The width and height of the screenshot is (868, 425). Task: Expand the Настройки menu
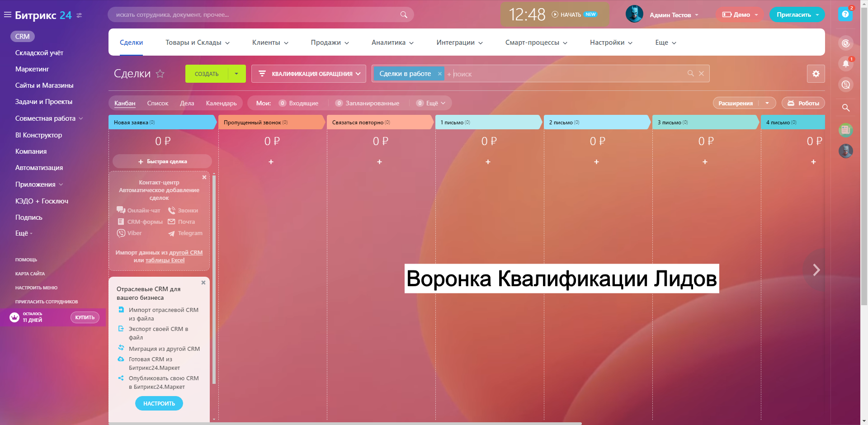pyautogui.click(x=611, y=42)
